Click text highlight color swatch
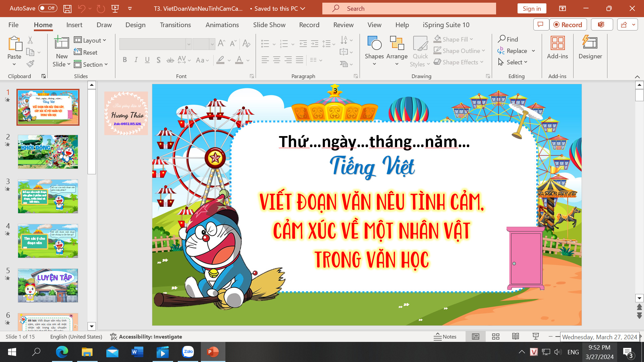Image resolution: width=644 pixels, height=362 pixels. click(x=220, y=60)
